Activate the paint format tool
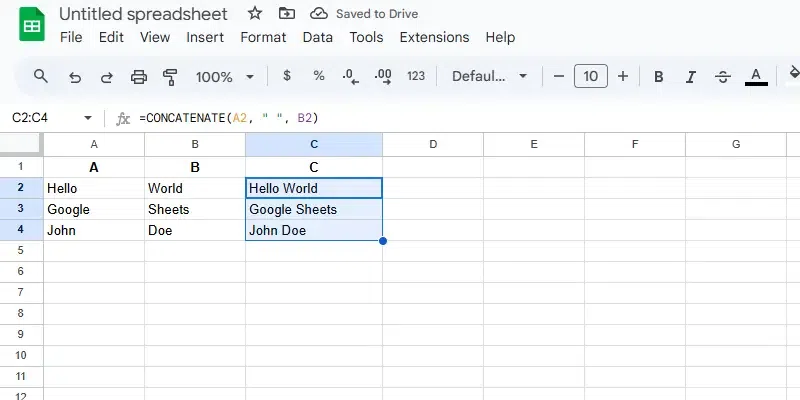The width and height of the screenshot is (800, 400). tap(170, 76)
